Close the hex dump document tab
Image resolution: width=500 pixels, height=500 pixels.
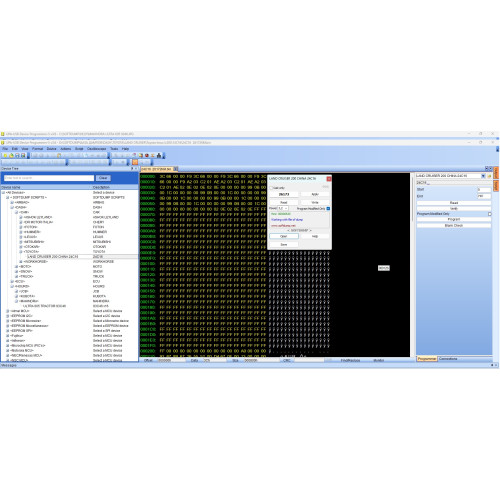click(x=176, y=169)
